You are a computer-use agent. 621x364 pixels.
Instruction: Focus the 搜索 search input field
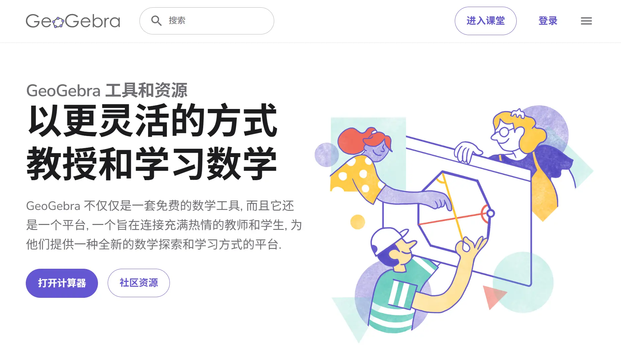point(207,21)
